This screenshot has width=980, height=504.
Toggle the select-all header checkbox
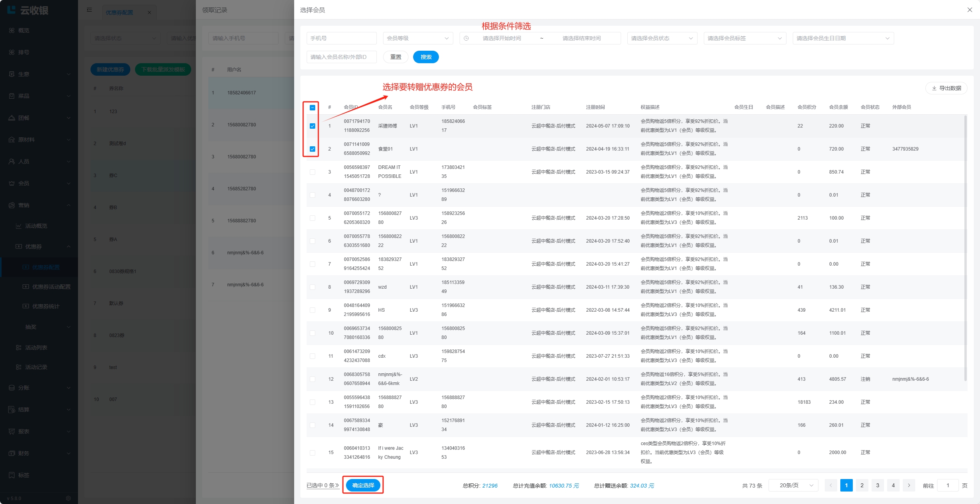click(312, 107)
